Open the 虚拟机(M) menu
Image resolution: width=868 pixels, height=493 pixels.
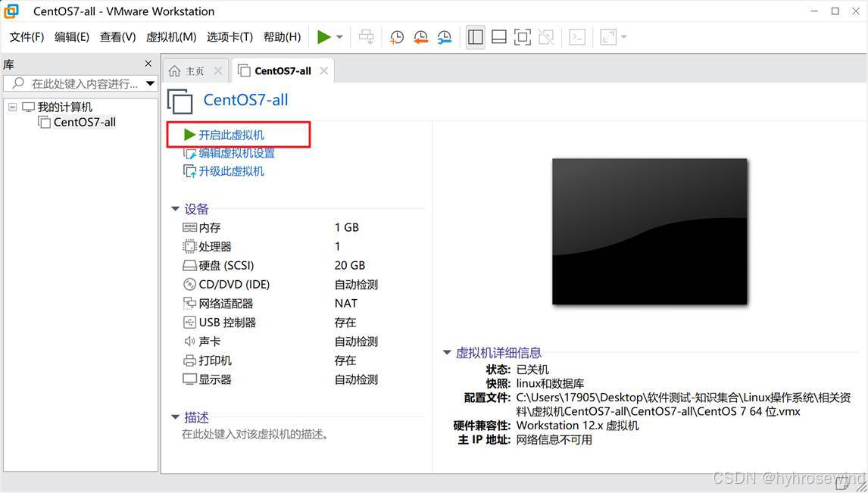coord(171,37)
